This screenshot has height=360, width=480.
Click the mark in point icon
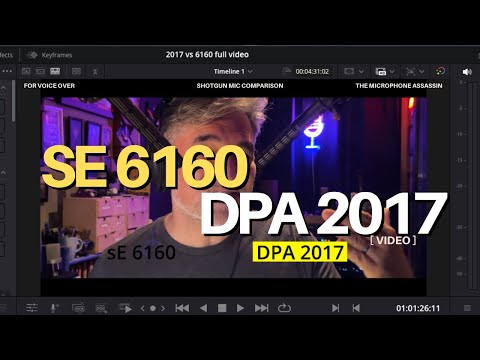tap(336, 308)
